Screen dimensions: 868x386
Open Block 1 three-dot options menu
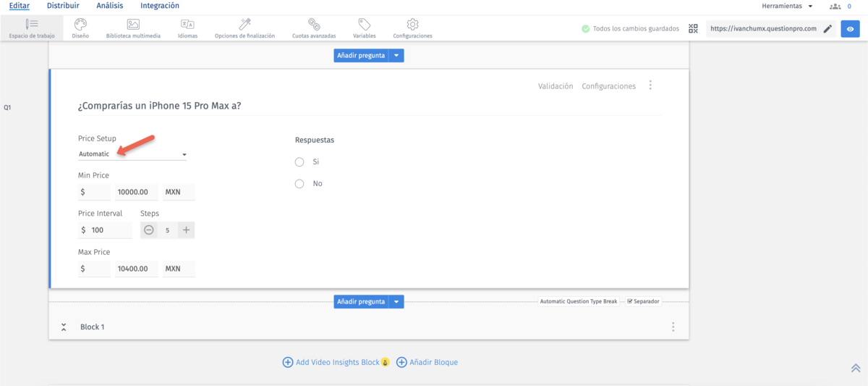pyautogui.click(x=673, y=327)
